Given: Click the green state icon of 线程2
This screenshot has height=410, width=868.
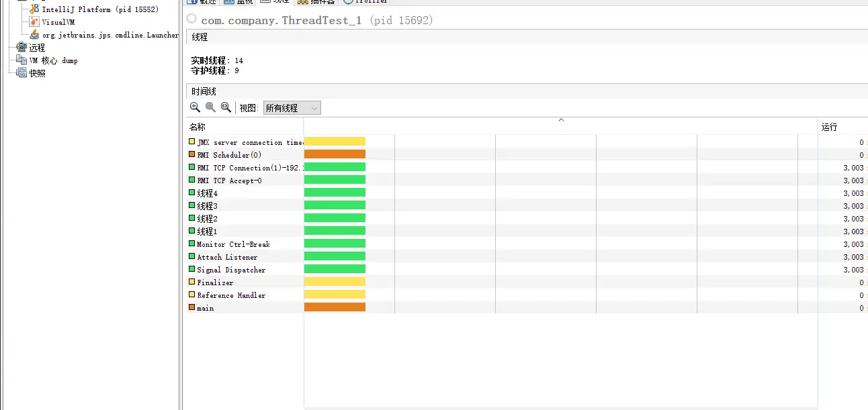Looking at the screenshot, I should (x=192, y=218).
